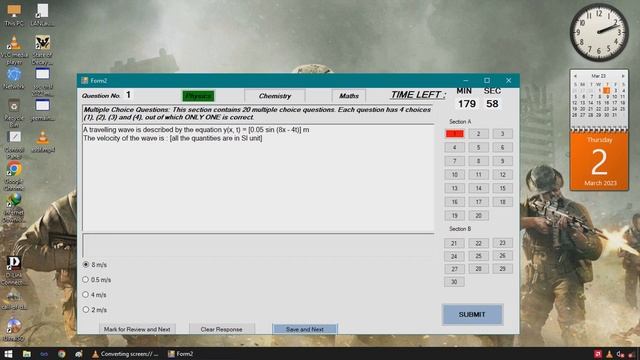Jump to question 27 in Section B

tap(454, 269)
